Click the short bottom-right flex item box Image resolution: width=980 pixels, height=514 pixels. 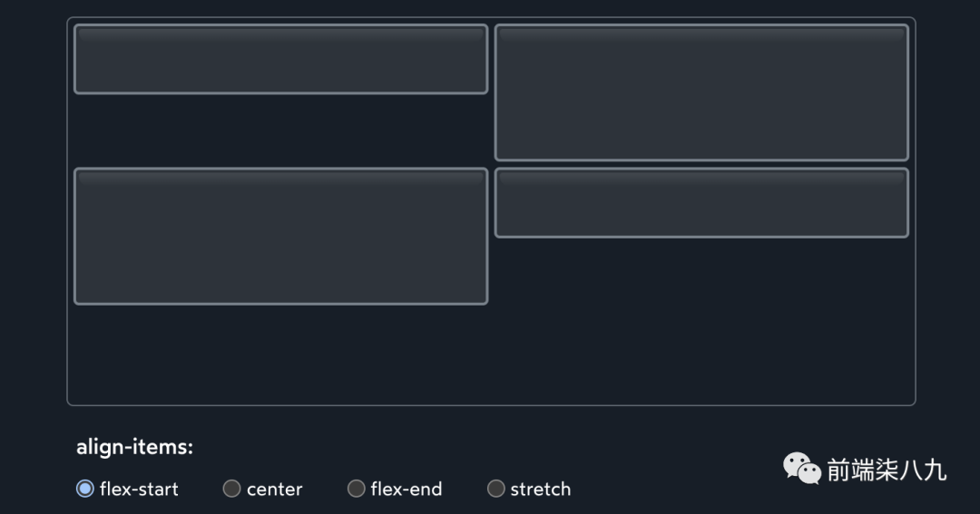tap(701, 203)
